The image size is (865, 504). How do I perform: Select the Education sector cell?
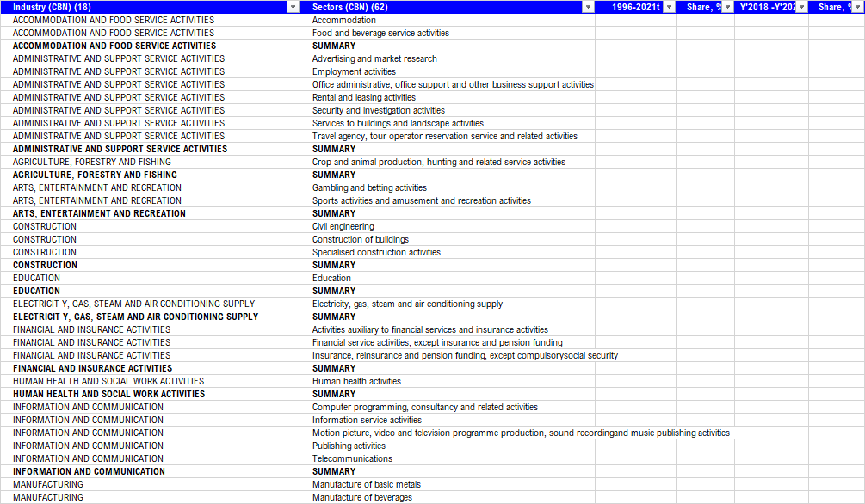pyautogui.click(x=448, y=278)
